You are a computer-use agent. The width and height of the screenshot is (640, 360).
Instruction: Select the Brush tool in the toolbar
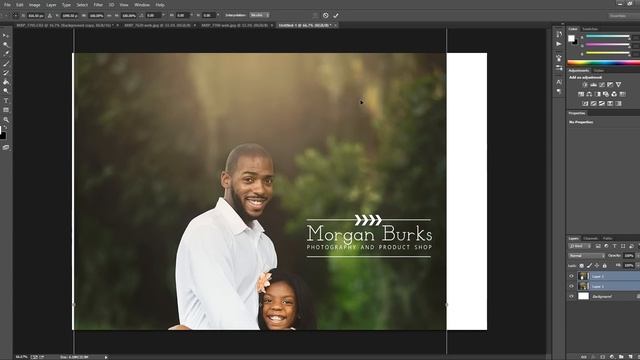point(6,64)
